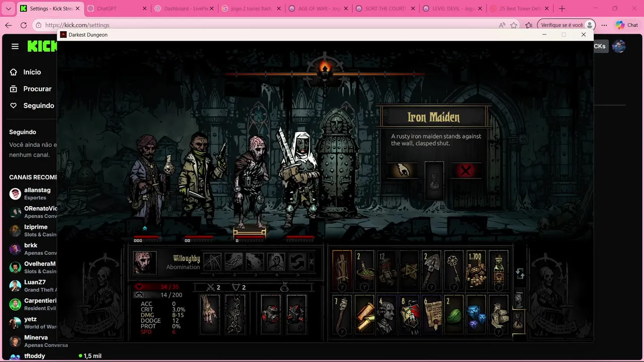Switch to the LEVEL DEVIL browser tab
Viewport: 644px width, 362px height.
(453, 9)
